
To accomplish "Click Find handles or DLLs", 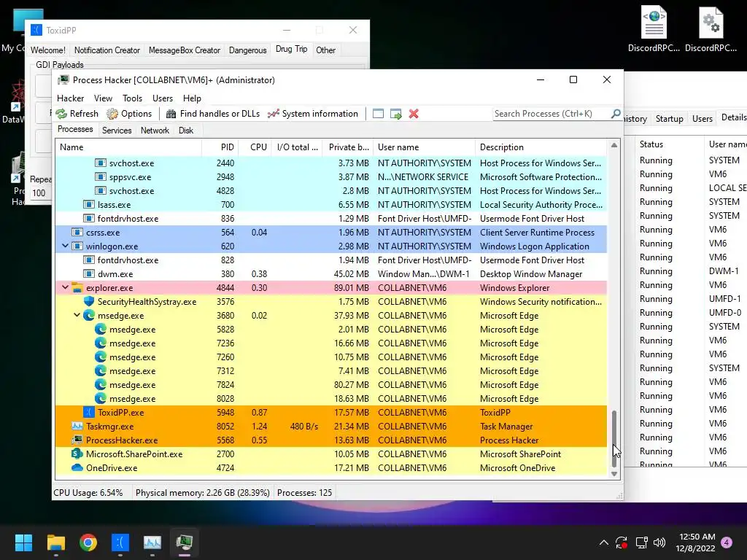I will pyautogui.click(x=212, y=114).
